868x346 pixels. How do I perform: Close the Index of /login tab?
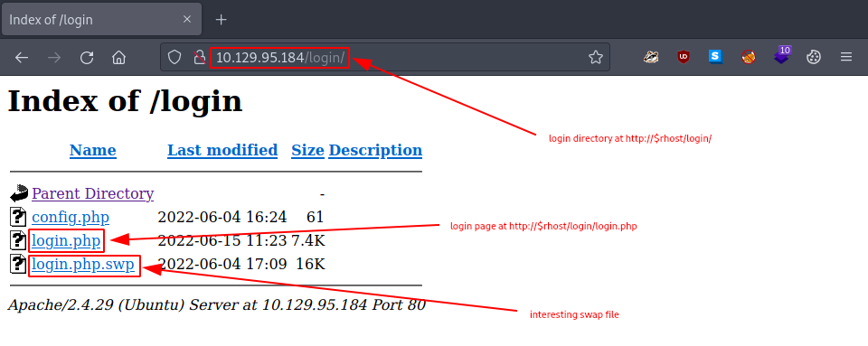[x=187, y=19]
